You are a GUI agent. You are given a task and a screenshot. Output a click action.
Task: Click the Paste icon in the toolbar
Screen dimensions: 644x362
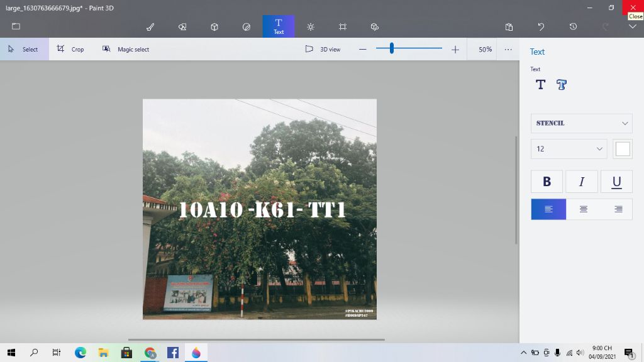[x=508, y=26]
